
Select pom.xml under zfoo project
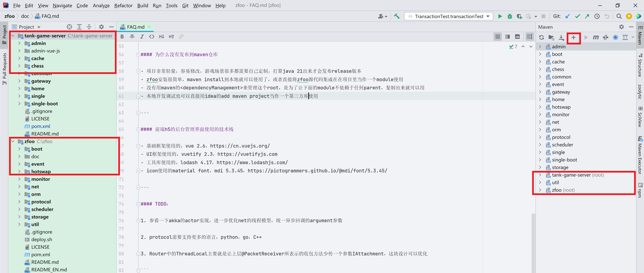[x=40, y=255]
